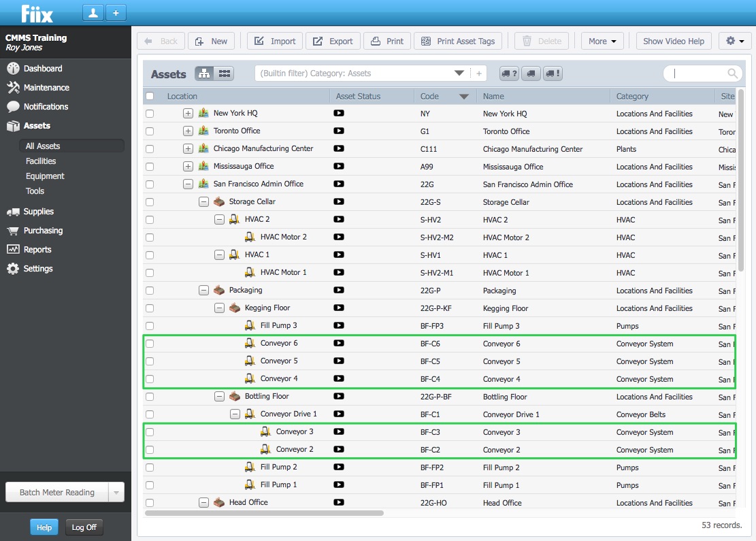Click the Show Video Help button

tap(674, 41)
